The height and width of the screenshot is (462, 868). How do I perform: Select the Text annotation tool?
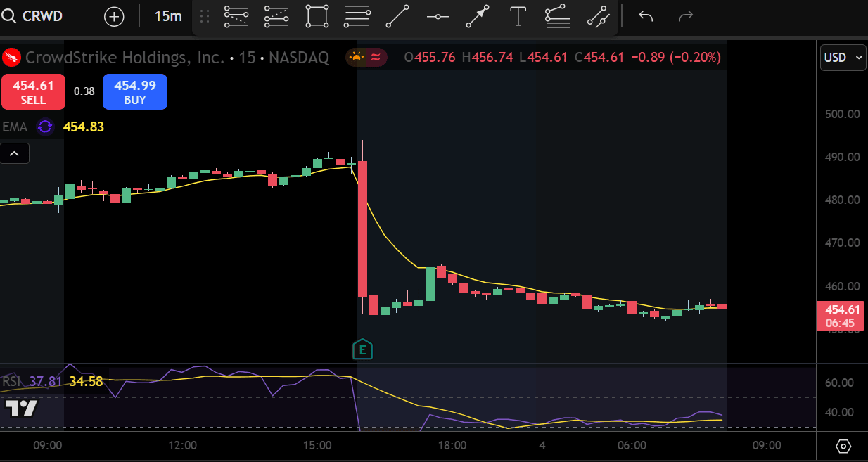coord(518,16)
